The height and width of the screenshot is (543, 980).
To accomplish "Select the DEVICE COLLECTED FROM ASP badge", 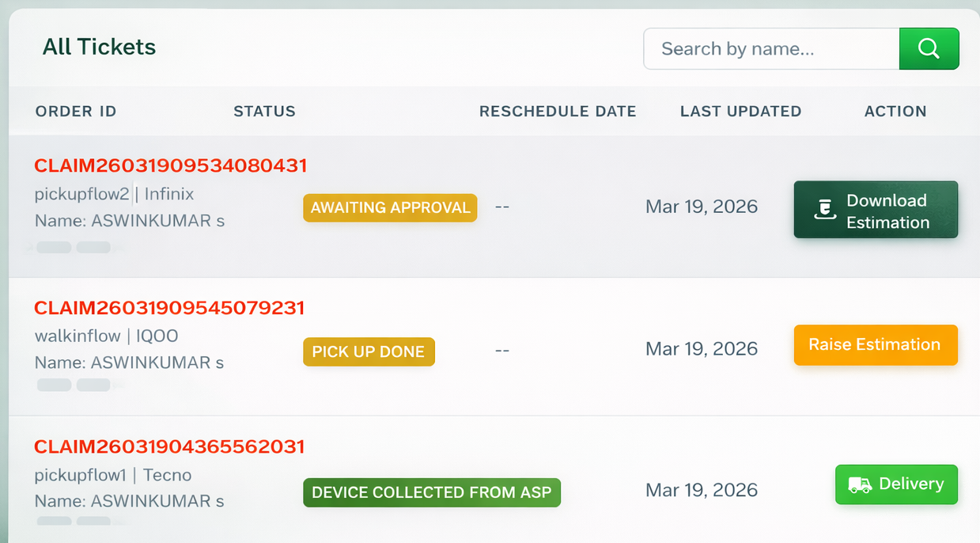I will tap(431, 492).
